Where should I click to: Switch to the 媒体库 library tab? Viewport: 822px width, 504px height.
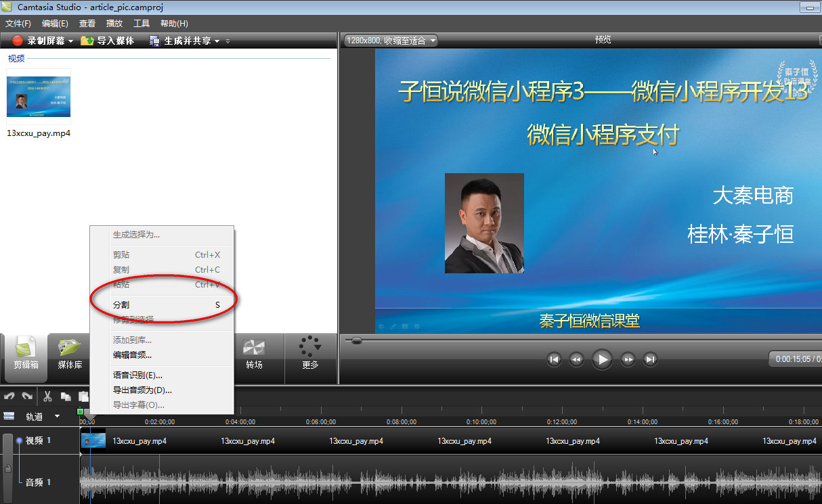point(70,354)
